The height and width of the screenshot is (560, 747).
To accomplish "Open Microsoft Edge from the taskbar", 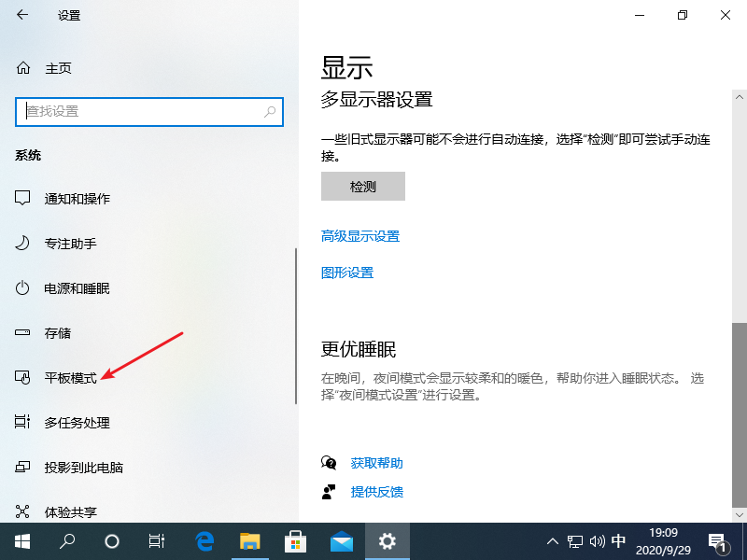I will pos(203,540).
